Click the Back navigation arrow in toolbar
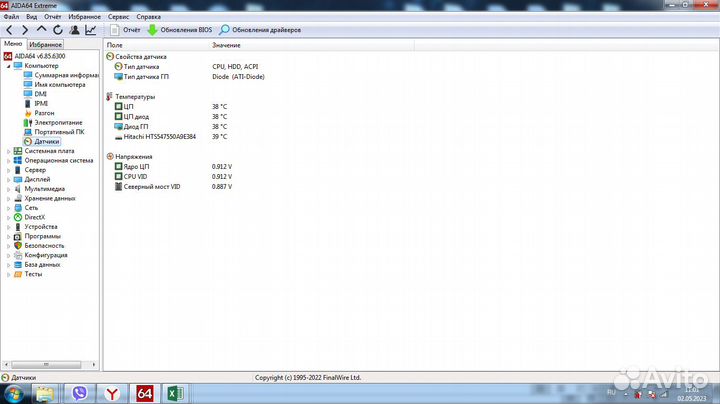This screenshot has height=404, width=720. [x=9, y=30]
